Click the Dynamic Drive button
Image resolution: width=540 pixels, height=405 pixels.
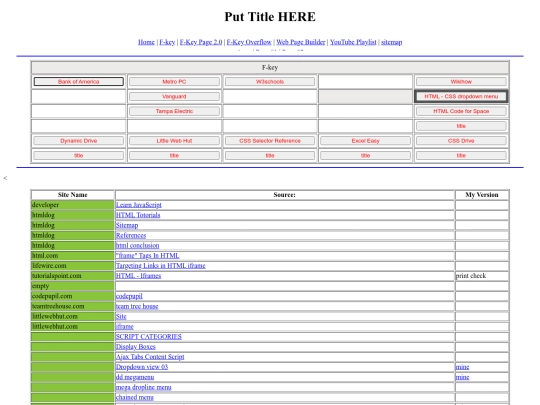79,141
